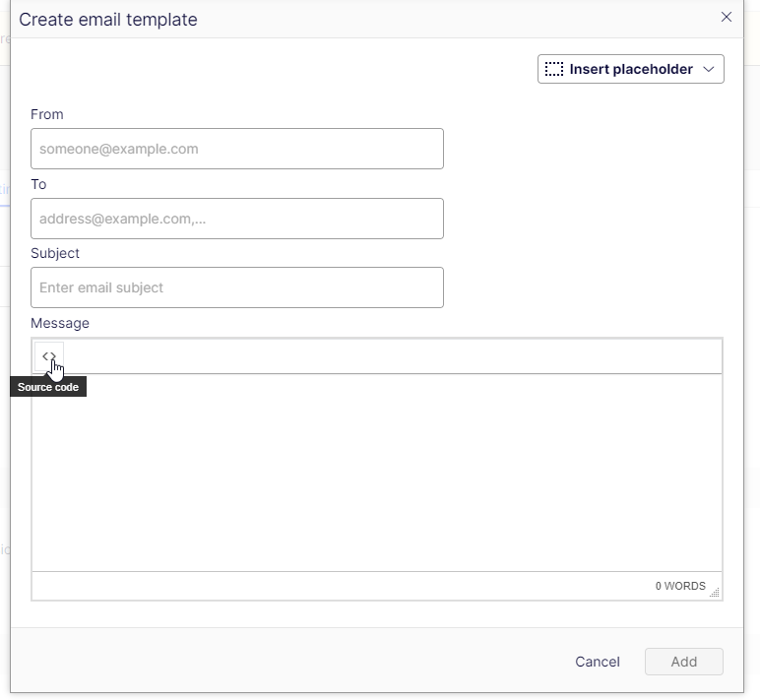
Task: Click the editor status bar
Action: point(345,586)
